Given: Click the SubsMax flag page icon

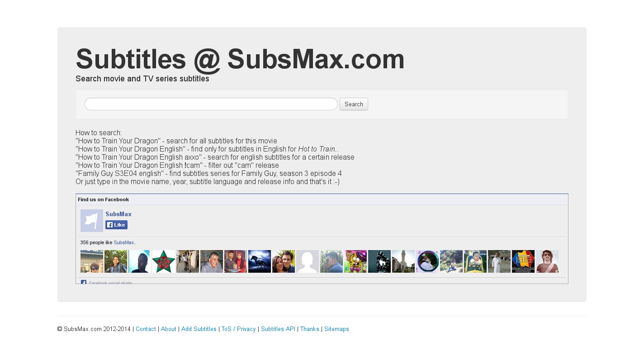Looking at the screenshot, I should coord(92,221).
